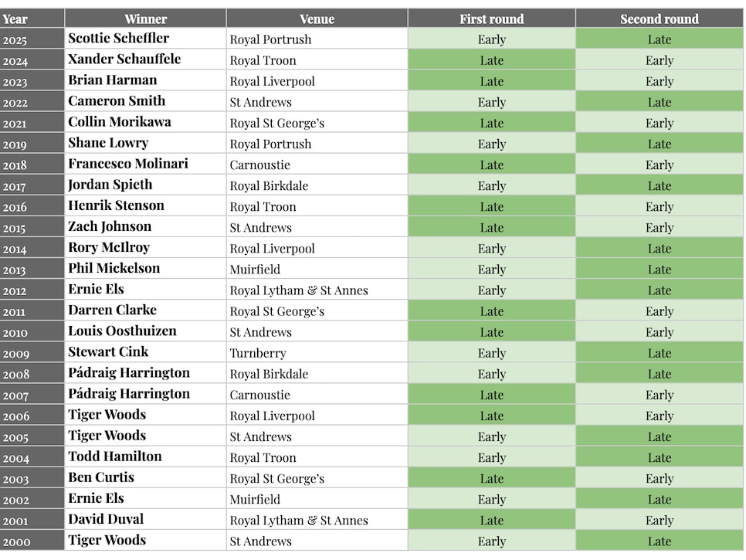Viewport: 746px width, 560px height.
Task: Click Darren Clarke's first round Late cell
Action: pos(491,311)
